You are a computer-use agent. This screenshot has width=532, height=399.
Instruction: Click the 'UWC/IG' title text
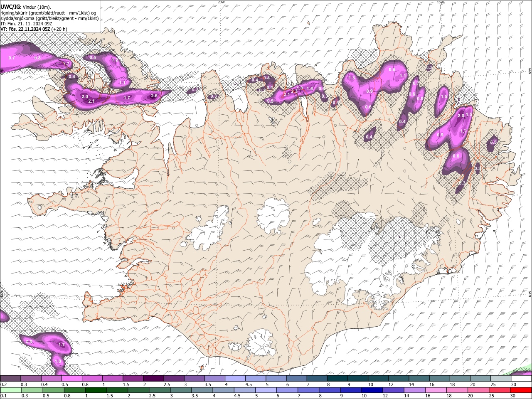tap(10, 7)
